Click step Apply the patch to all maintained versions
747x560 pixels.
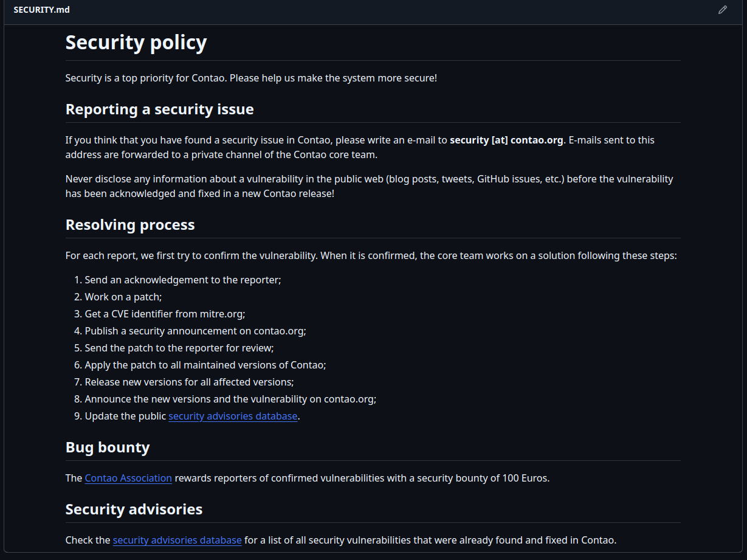pyautogui.click(x=205, y=365)
